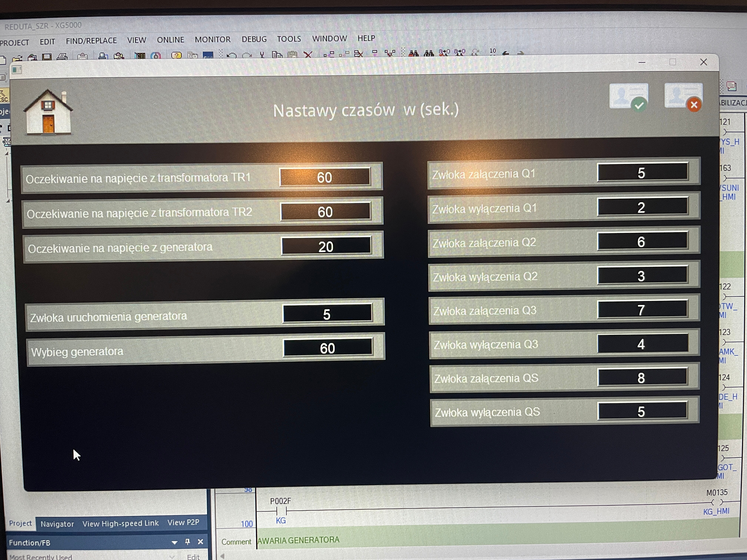Click the first binoculars find icon
Viewport: 747px width, 560px height.
(414, 53)
